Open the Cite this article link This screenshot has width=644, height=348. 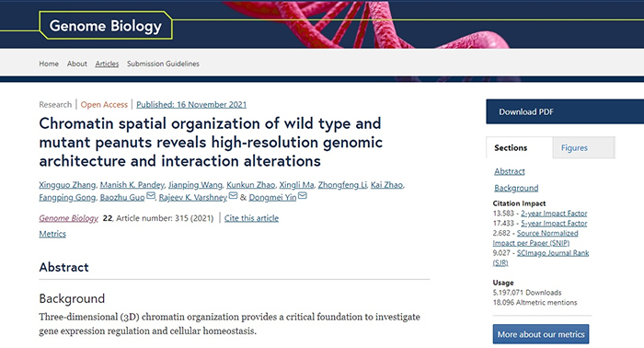(x=251, y=218)
